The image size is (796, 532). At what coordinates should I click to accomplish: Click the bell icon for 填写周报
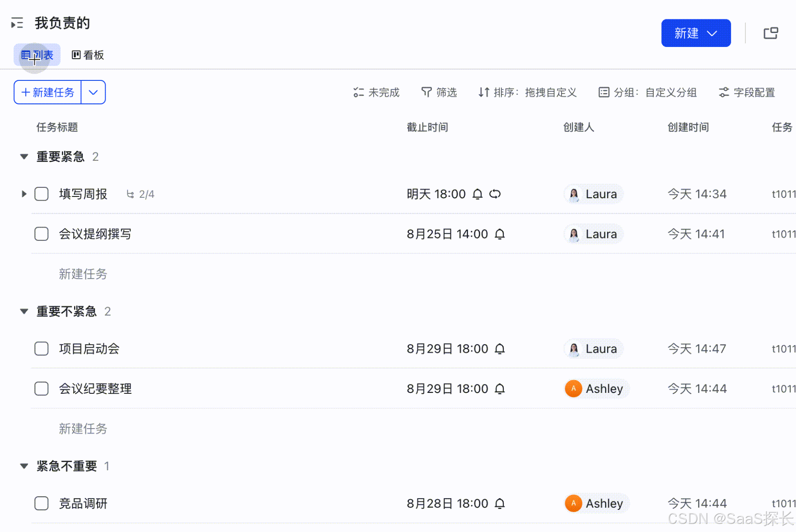[478, 194]
